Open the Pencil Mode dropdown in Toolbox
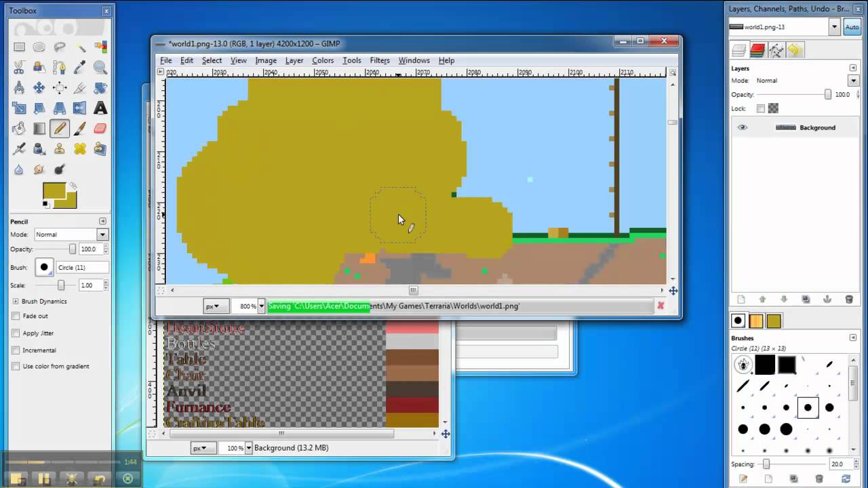The image size is (868, 488). [x=102, y=235]
